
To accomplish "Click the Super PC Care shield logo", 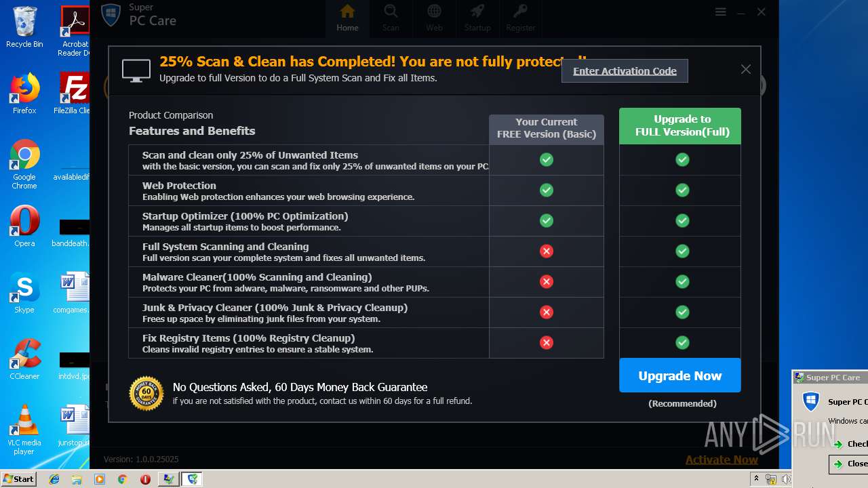I will click(x=111, y=15).
